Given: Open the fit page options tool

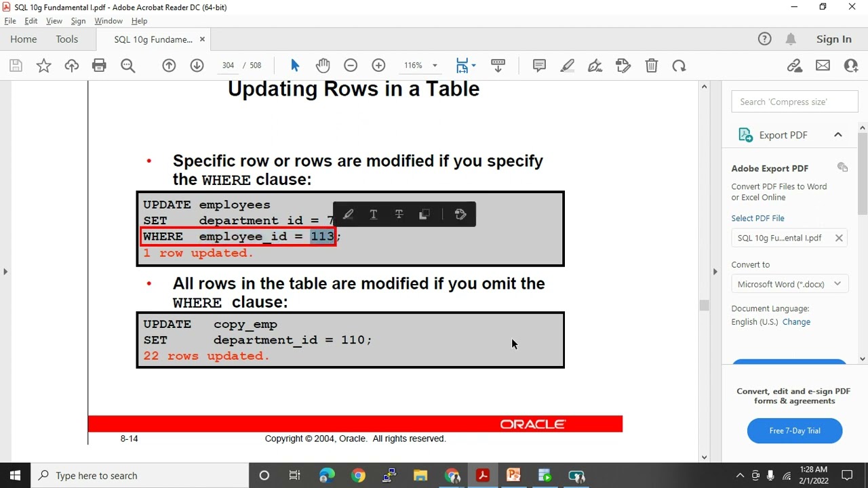Looking at the screenshot, I should click(462, 66).
